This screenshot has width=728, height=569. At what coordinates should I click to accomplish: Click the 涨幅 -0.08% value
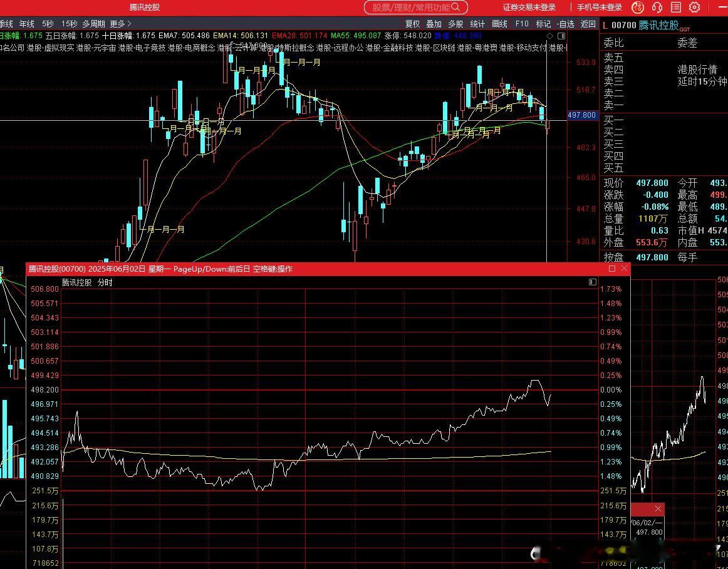655,207
